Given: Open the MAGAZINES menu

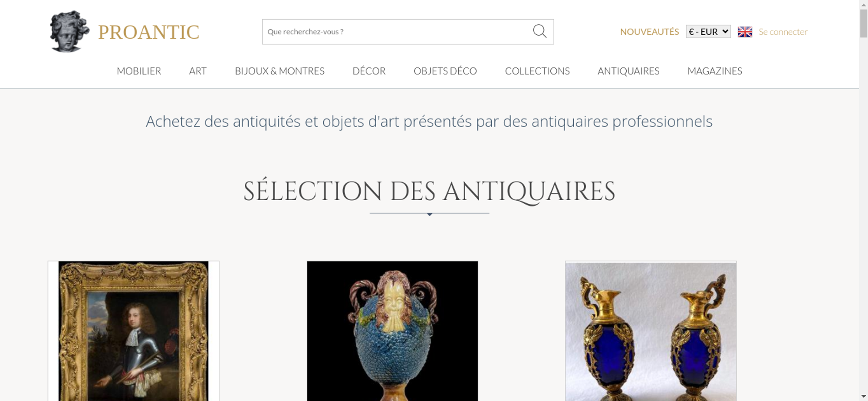Looking at the screenshot, I should [x=715, y=71].
